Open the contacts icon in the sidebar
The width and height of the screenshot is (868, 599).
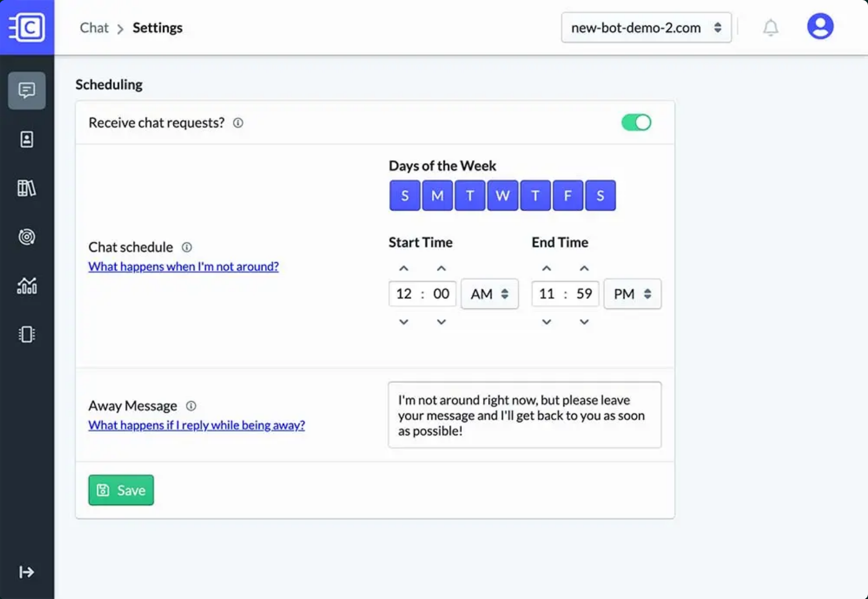click(x=27, y=139)
